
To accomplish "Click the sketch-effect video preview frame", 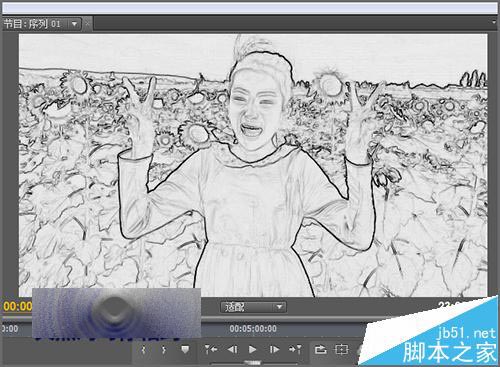I will (x=253, y=165).
